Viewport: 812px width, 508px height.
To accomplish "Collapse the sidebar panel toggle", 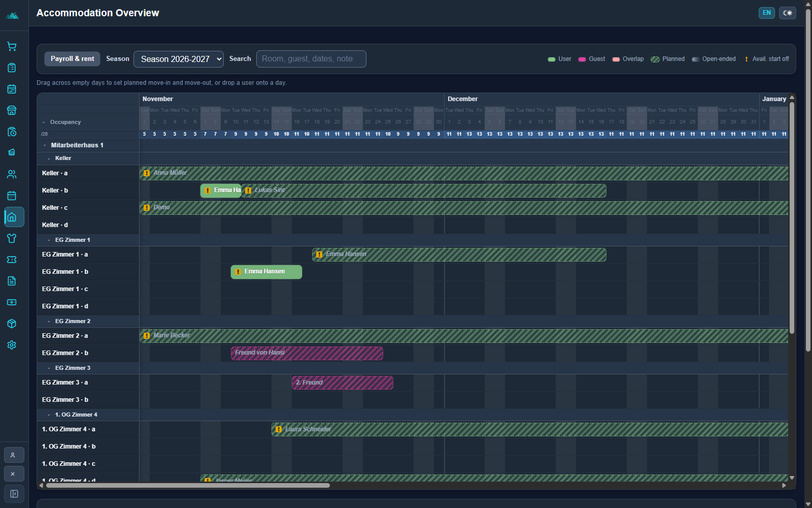I will tap(14, 494).
